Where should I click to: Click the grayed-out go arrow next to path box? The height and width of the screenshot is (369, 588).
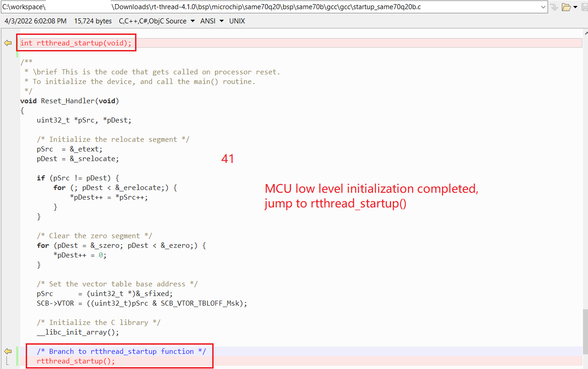[554, 7]
